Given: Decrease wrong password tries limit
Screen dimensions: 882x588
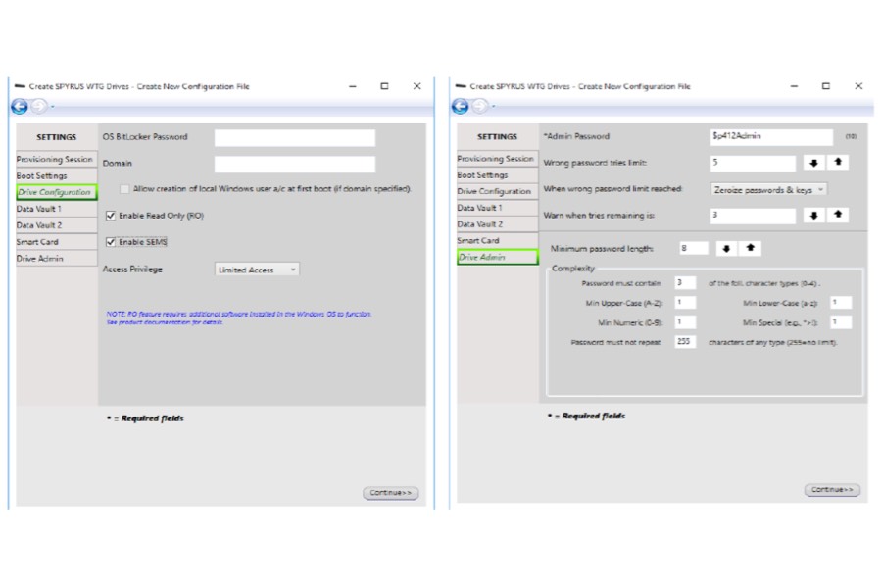Looking at the screenshot, I should coord(813,163).
